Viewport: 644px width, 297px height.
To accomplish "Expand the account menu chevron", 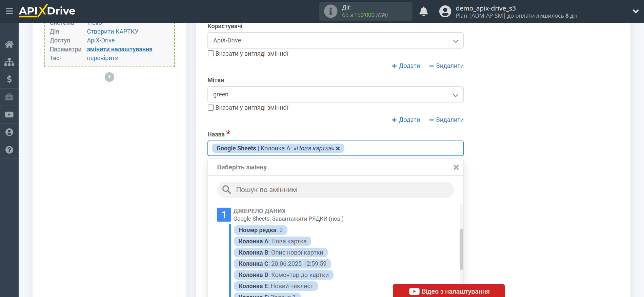I will coord(636,11).
